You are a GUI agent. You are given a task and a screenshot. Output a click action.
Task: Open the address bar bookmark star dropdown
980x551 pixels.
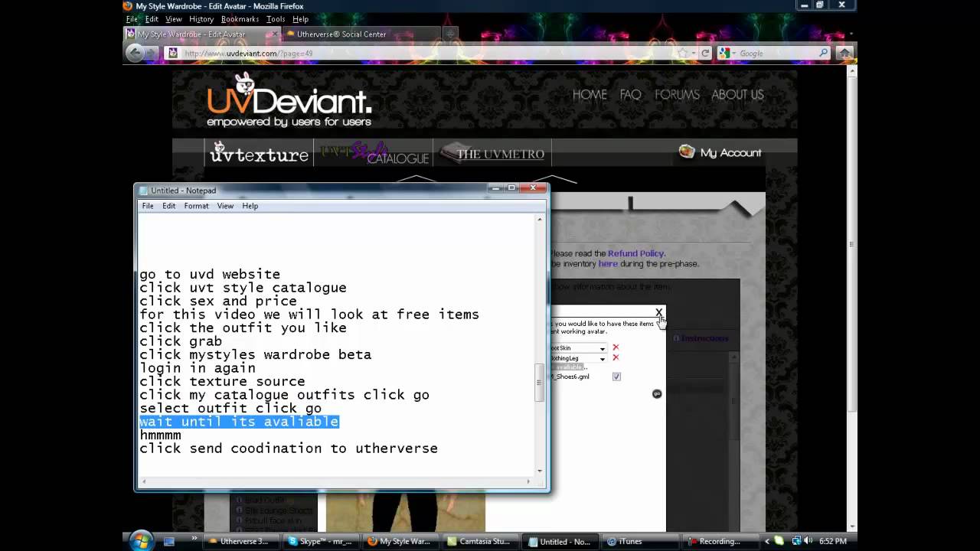click(693, 53)
